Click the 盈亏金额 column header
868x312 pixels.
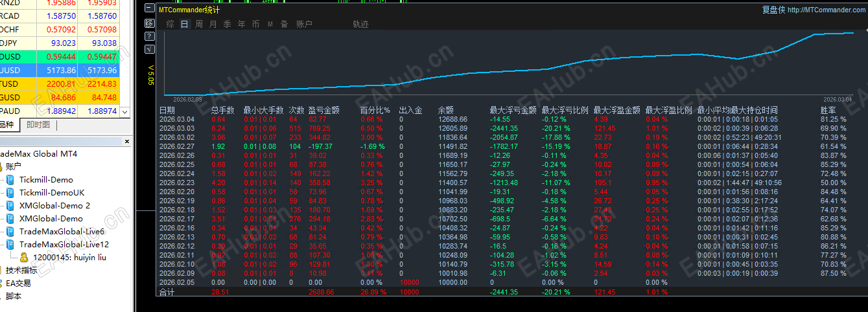point(324,111)
